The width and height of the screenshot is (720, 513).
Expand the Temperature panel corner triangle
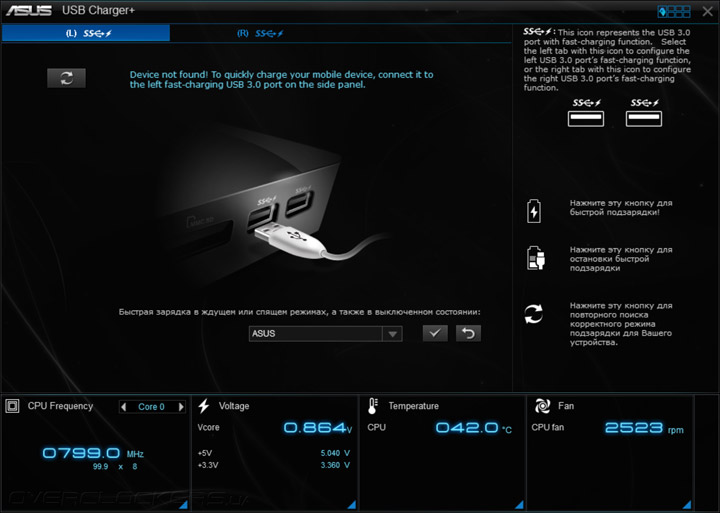click(520, 505)
